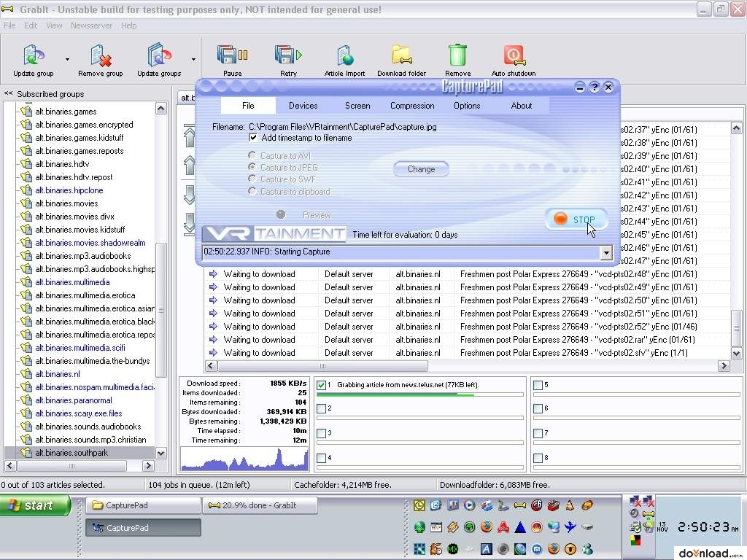Screen dimensions: 747x560
Task: Click the Remove trash can icon
Action: coord(458,55)
